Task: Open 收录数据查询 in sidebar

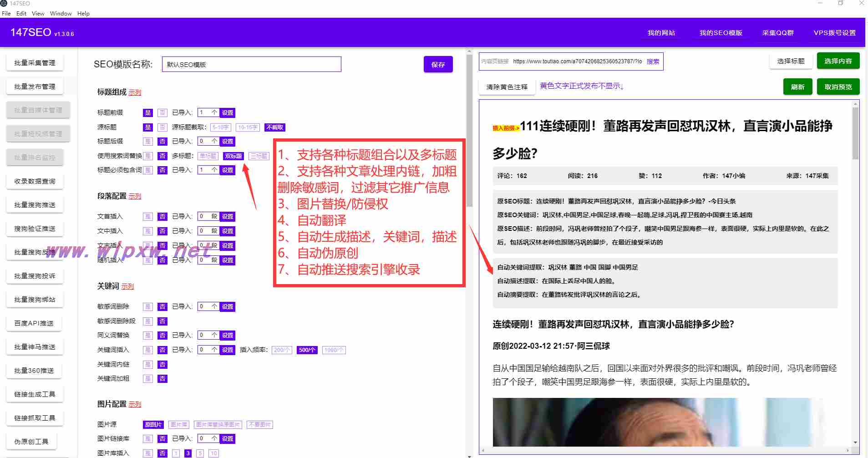Action: (x=35, y=181)
